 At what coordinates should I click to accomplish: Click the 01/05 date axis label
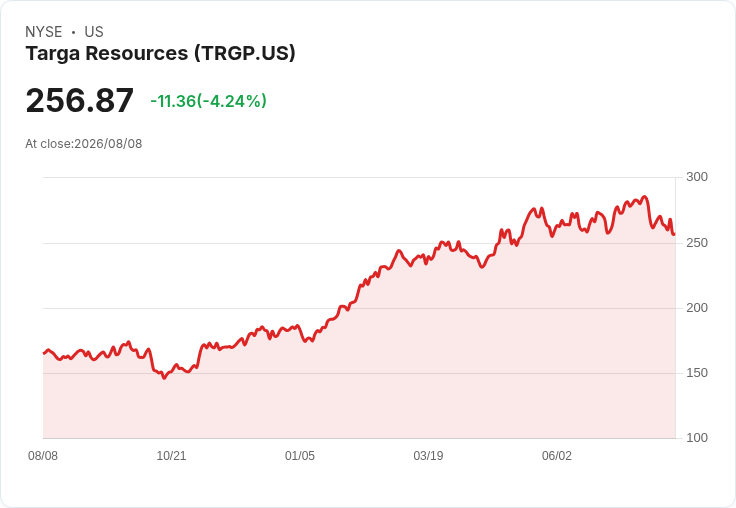(300, 456)
